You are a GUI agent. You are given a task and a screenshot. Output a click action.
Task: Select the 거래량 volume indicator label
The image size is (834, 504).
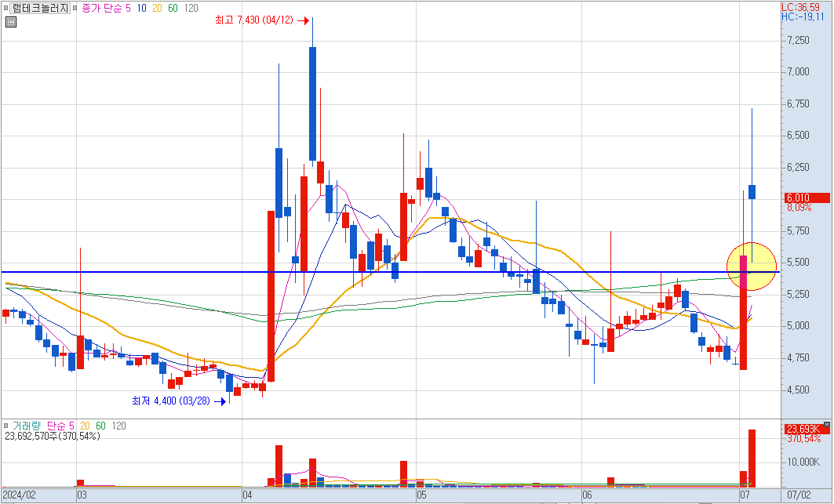27,426
